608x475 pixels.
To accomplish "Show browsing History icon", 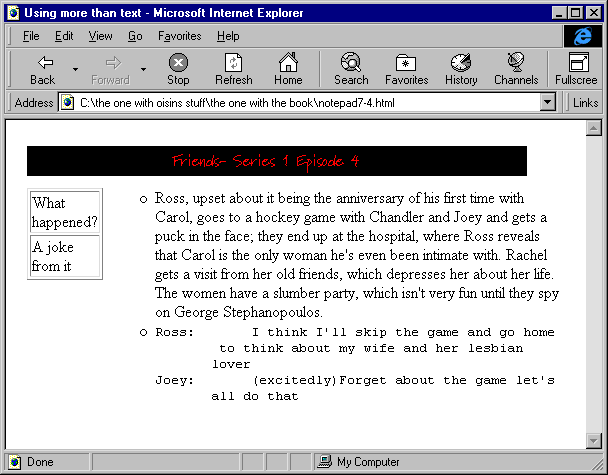I will (461, 62).
